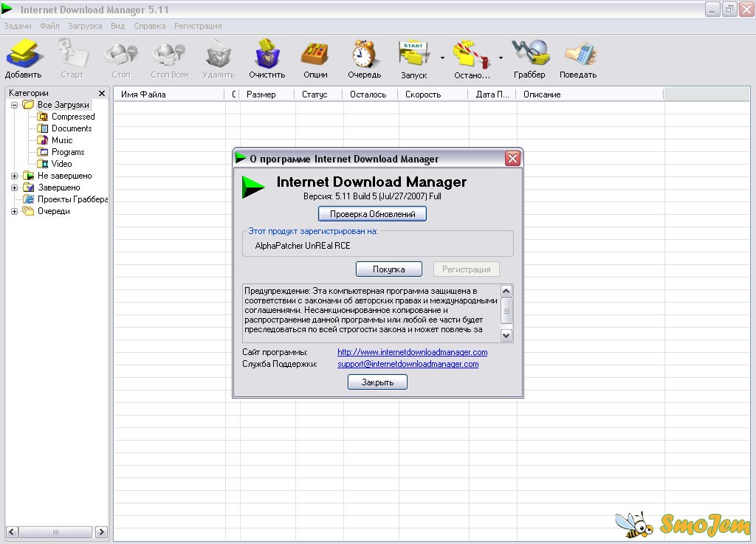This screenshot has width=756, height=544.
Task: Click the Поведать tell-a-friend icon
Action: [580, 54]
